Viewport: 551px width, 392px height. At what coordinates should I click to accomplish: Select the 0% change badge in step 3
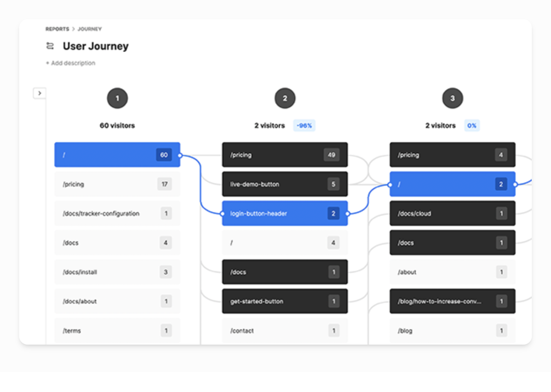(472, 126)
